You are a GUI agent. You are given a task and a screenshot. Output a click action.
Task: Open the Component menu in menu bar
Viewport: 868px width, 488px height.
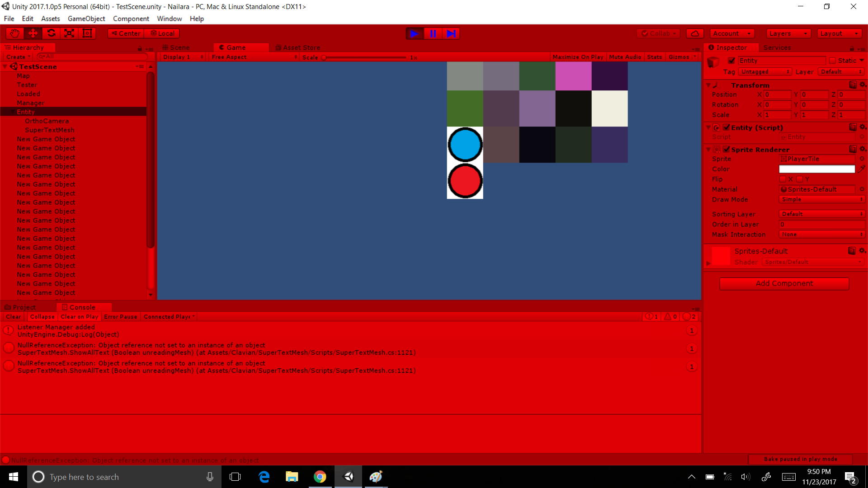click(x=130, y=19)
